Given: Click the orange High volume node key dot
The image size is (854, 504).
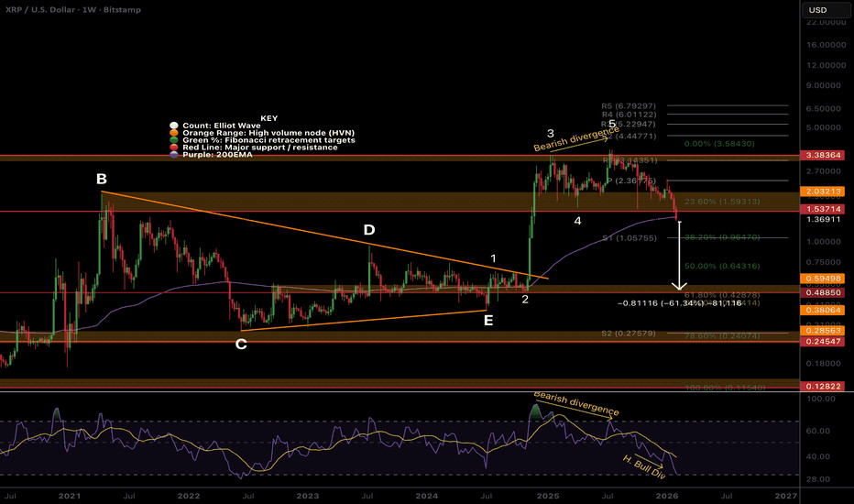Looking at the screenshot, I should (173, 132).
